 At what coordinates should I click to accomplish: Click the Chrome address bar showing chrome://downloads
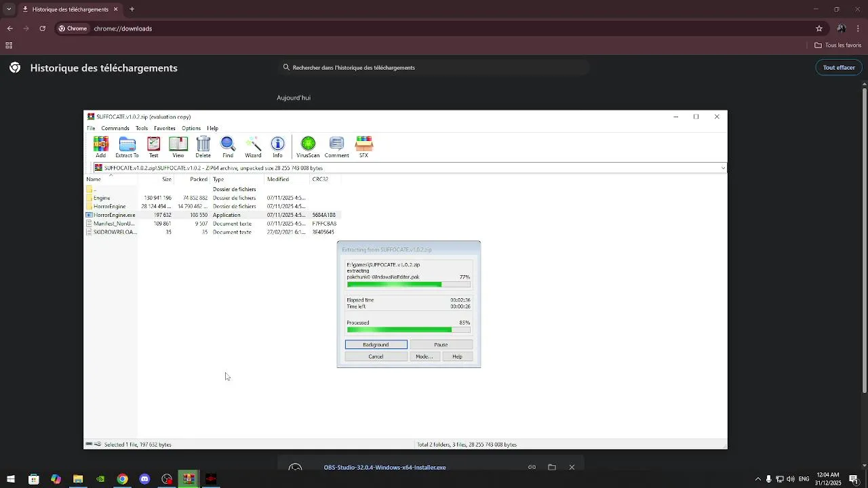point(434,28)
